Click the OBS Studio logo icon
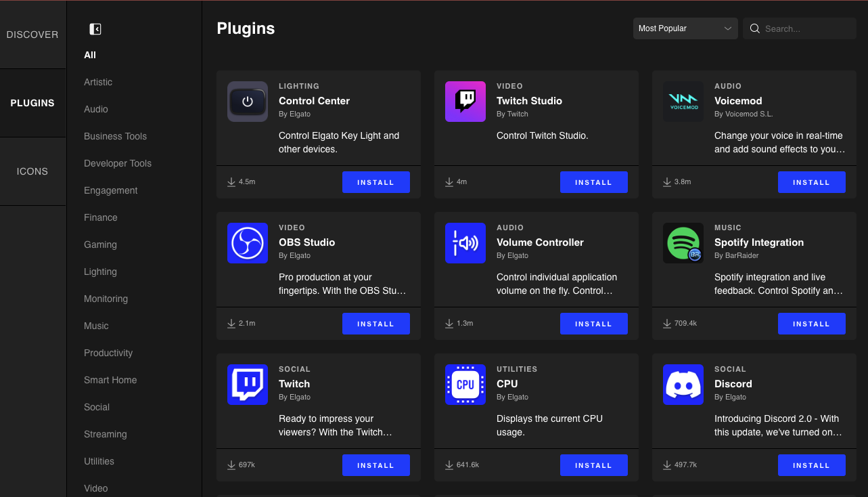 pyautogui.click(x=248, y=243)
